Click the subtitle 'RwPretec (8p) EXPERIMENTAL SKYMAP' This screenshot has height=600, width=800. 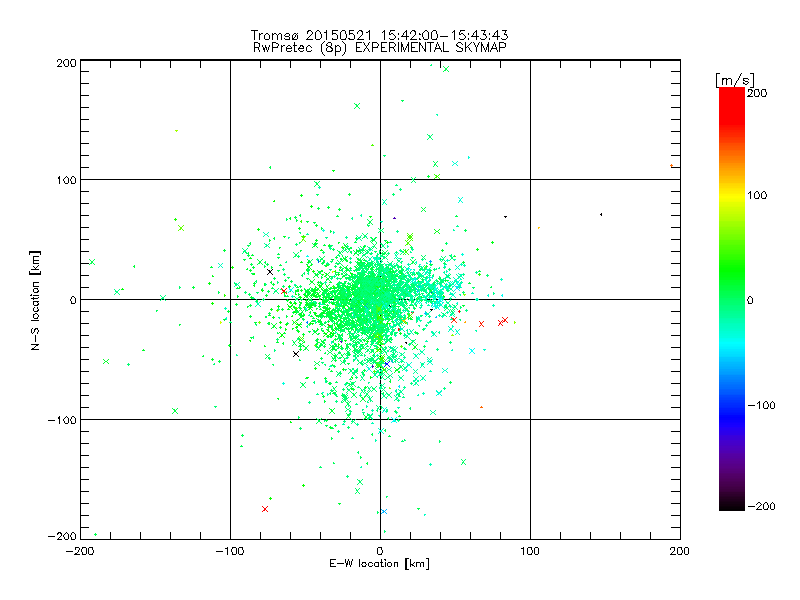[x=380, y=48]
